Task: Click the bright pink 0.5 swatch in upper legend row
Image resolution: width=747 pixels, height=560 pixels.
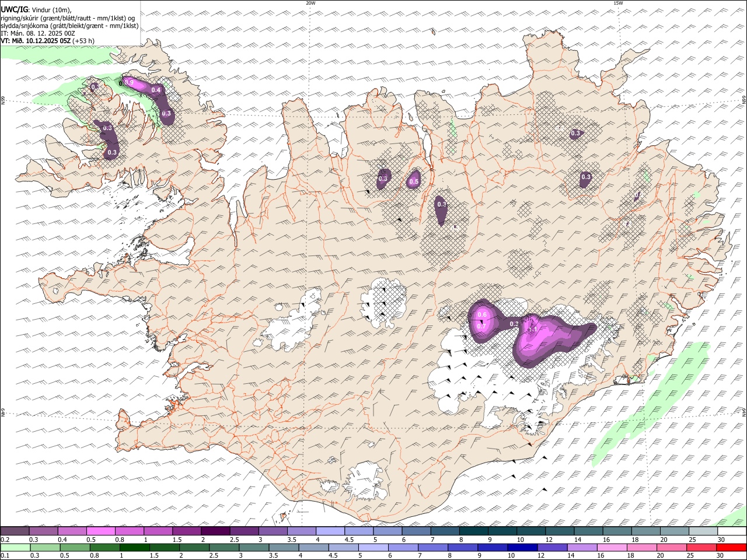Action: (x=100, y=531)
